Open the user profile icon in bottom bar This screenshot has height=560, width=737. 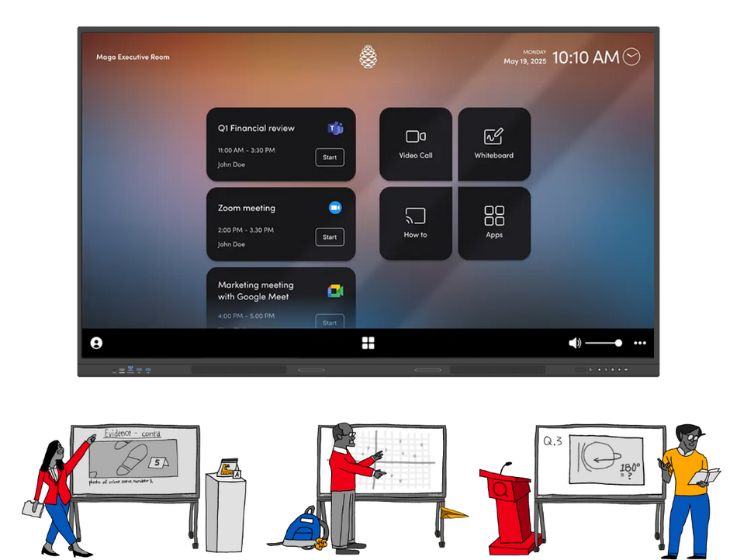[x=95, y=342]
